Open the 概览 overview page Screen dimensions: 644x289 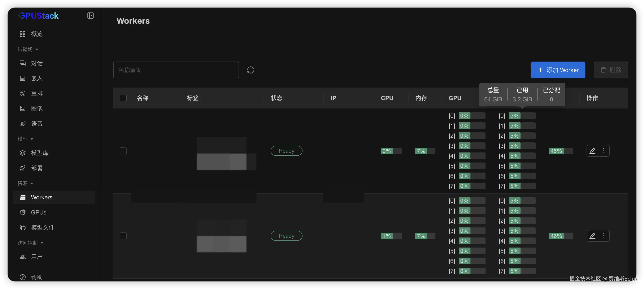36,34
